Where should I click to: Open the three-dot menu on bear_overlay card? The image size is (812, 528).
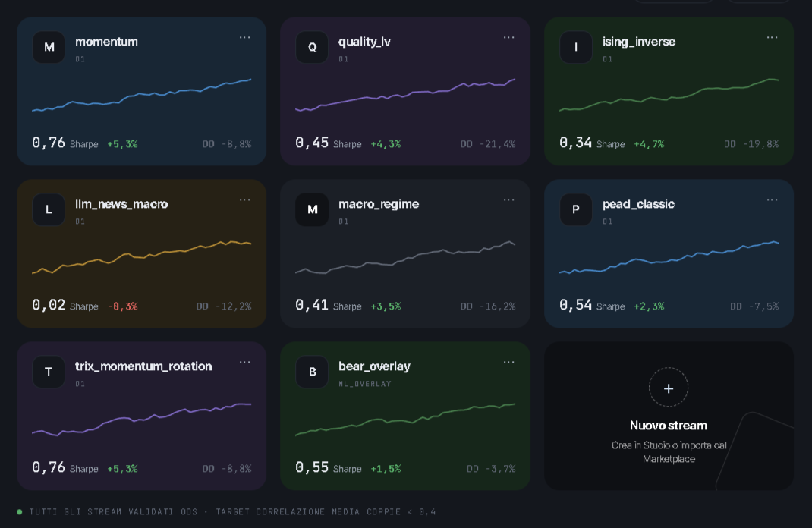tap(509, 363)
